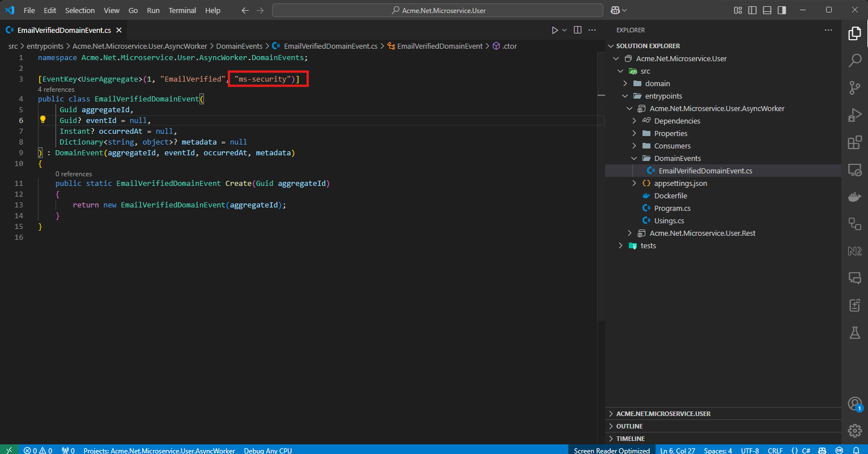Customize Layout from title bar
This screenshot has height=454, width=868.
[738, 10]
